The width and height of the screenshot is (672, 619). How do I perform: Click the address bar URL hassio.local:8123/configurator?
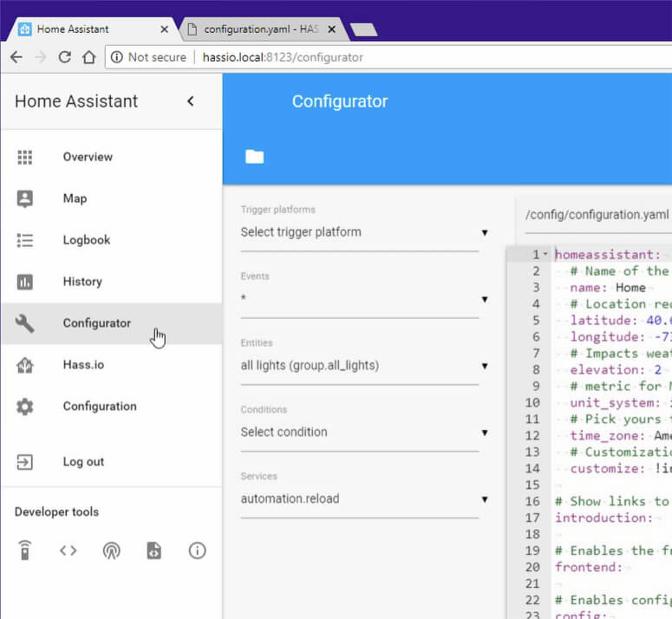pyautogui.click(x=283, y=57)
